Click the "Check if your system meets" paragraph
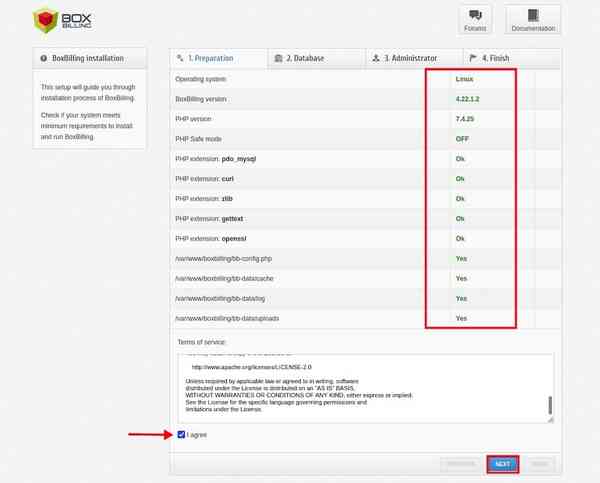Screen dimensions: 600x483 tap(86, 126)
